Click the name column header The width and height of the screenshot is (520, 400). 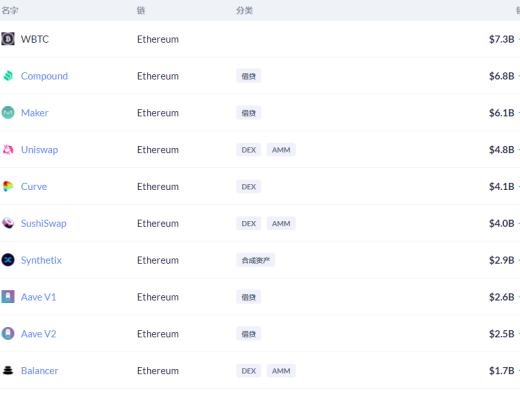(x=10, y=10)
